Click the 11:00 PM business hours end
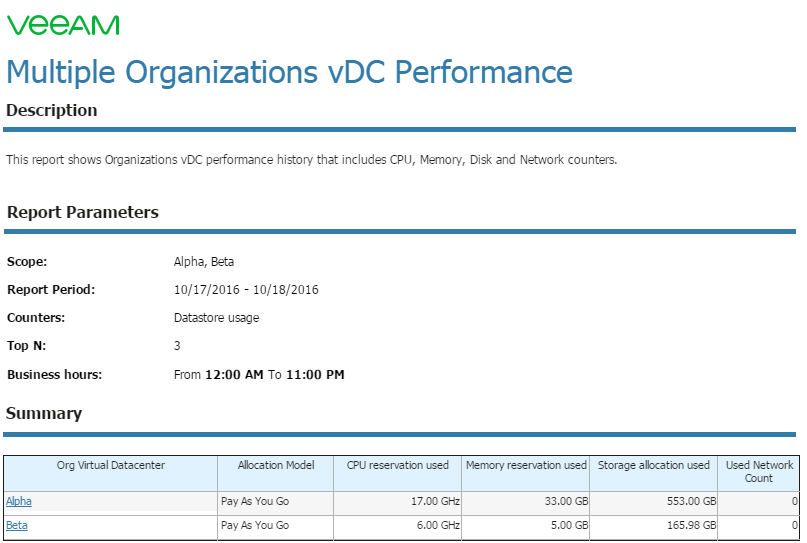807x543 pixels. pyautogui.click(x=315, y=375)
